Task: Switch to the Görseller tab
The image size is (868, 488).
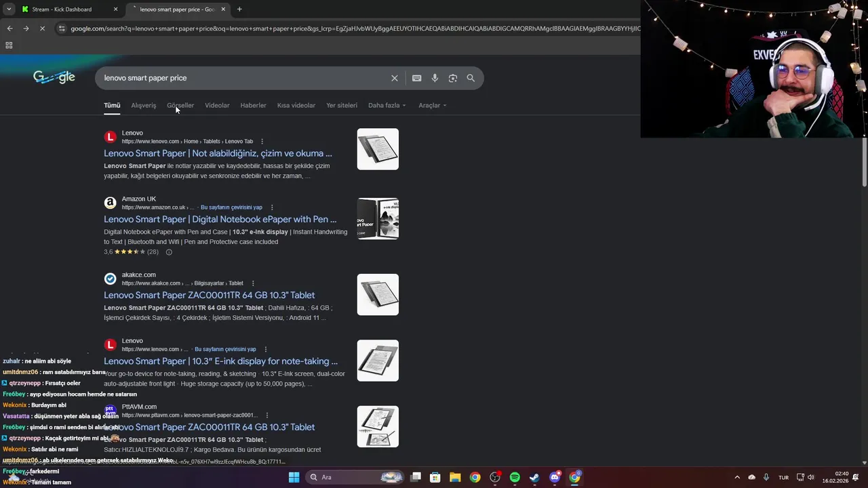Action: pyautogui.click(x=180, y=105)
